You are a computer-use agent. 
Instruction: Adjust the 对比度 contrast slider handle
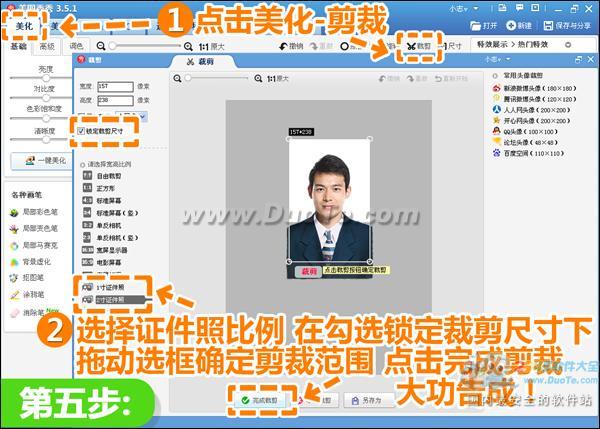(46, 98)
